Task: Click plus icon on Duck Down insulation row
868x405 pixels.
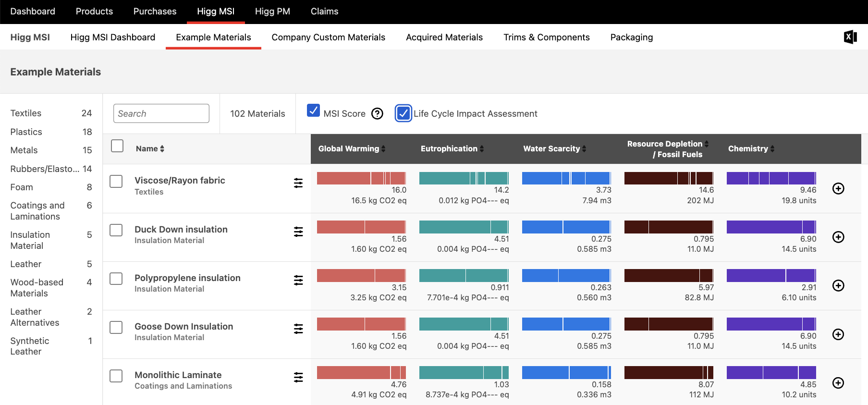Action: coord(838,237)
